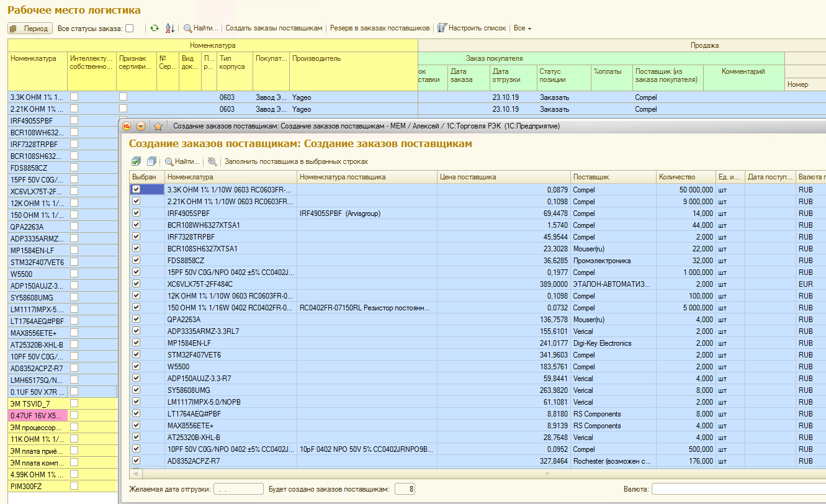Click 'Резерв в заказах поставщиков' command
Viewport: 826px width, 504px height.
click(x=379, y=28)
